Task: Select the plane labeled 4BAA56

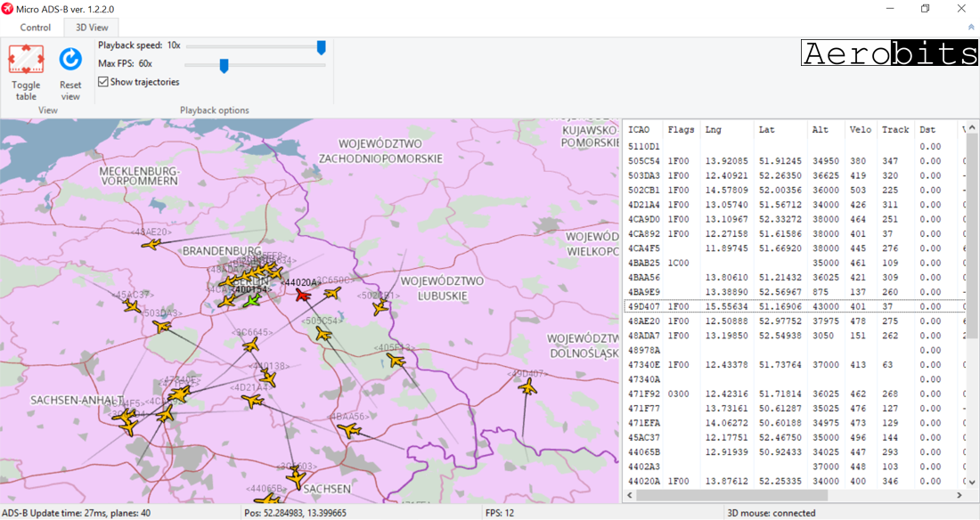Action: click(x=349, y=430)
